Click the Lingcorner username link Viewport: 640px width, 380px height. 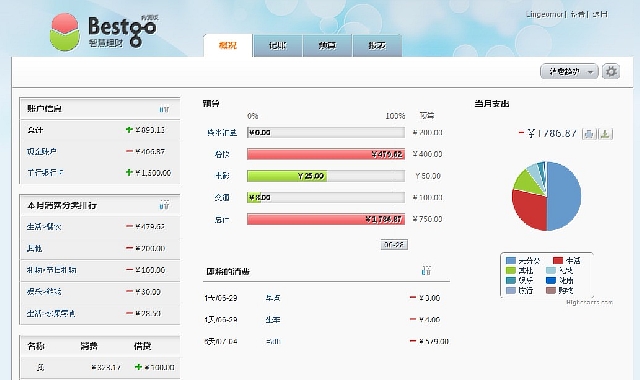(x=544, y=14)
